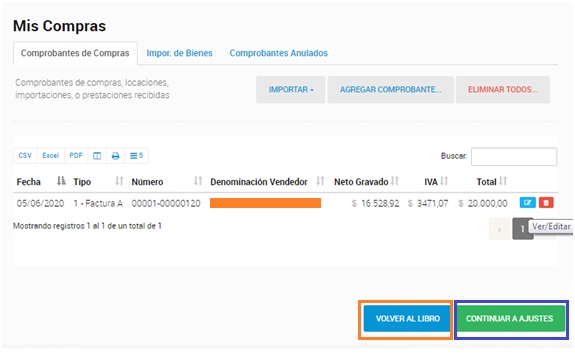Open rows-per-page list icon showing 5
Viewport: 575px width, 360px height.
click(x=136, y=156)
